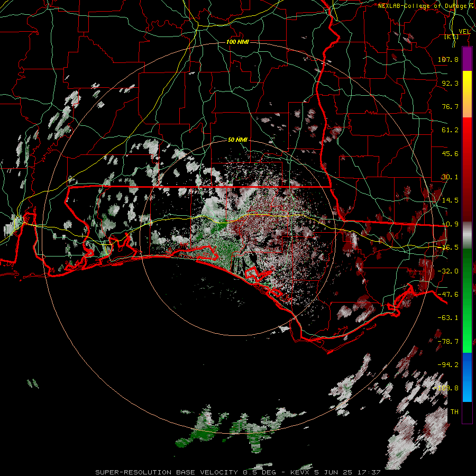This screenshot has width=476, height=476.
Task: Click the -94.2 velocity scale value
Action: click(448, 365)
